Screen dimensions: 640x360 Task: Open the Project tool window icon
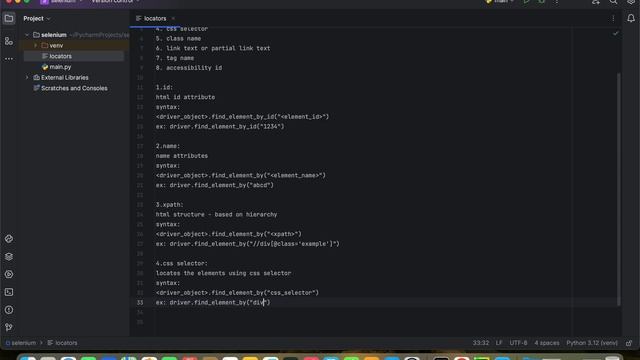pyautogui.click(x=9, y=18)
